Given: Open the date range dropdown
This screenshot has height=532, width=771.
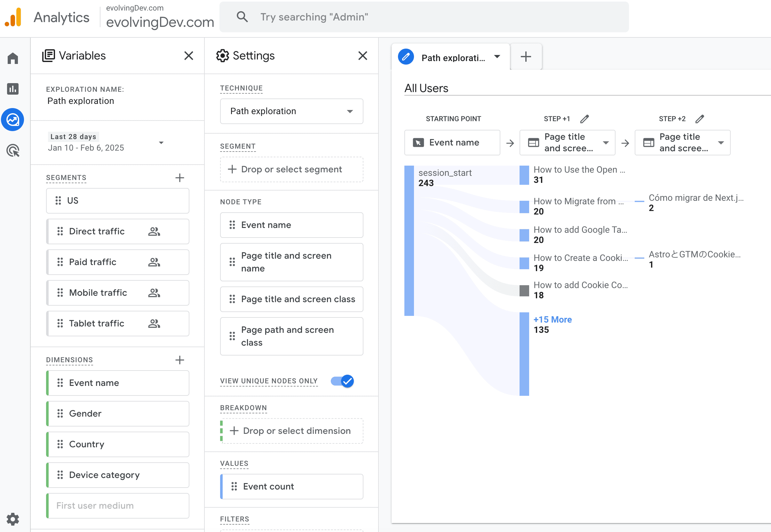Looking at the screenshot, I should [x=161, y=143].
